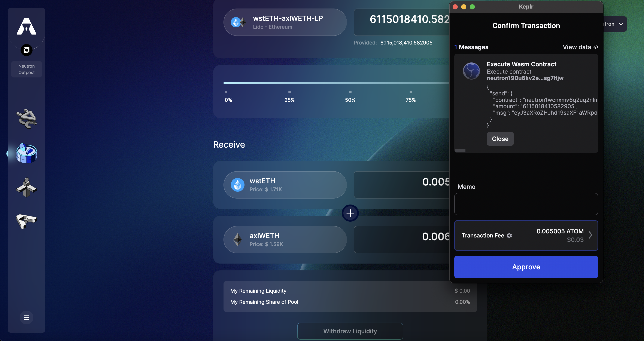Close the expanded contract message
The height and width of the screenshot is (341, 644).
click(x=500, y=139)
